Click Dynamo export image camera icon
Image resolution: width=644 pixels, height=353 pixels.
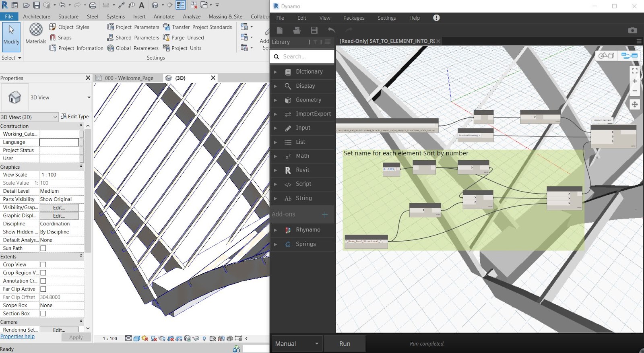point(632,30)
